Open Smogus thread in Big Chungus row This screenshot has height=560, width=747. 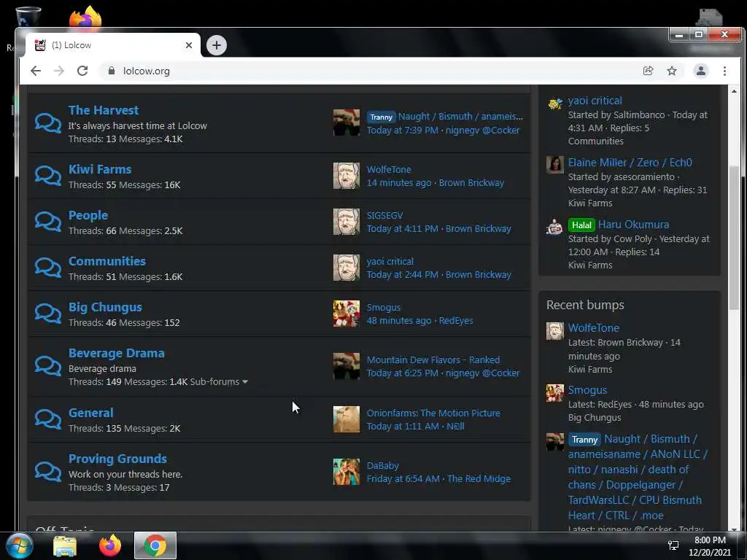tap(384, 308)
